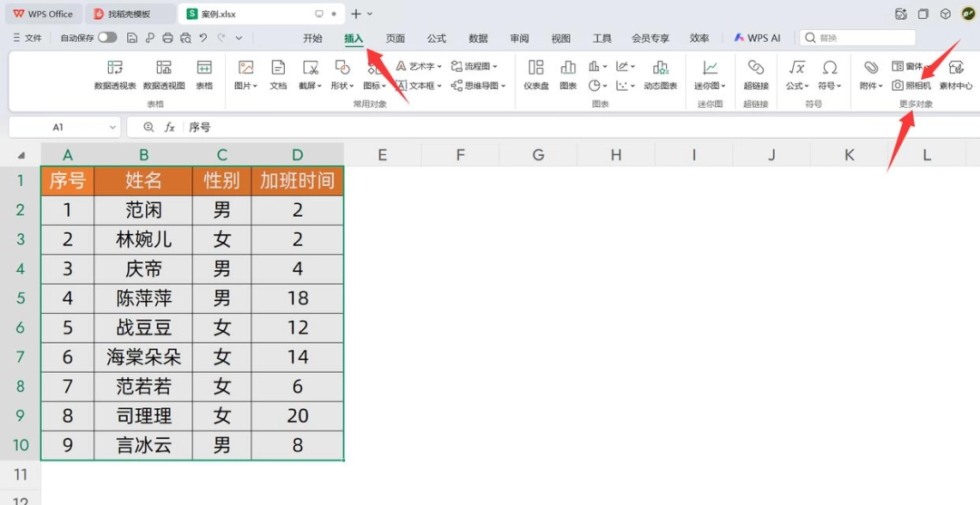This screenshot has height=505, width=980.
Task: Click the 附件 attachment icon
Action: click(x=870, y=75)
